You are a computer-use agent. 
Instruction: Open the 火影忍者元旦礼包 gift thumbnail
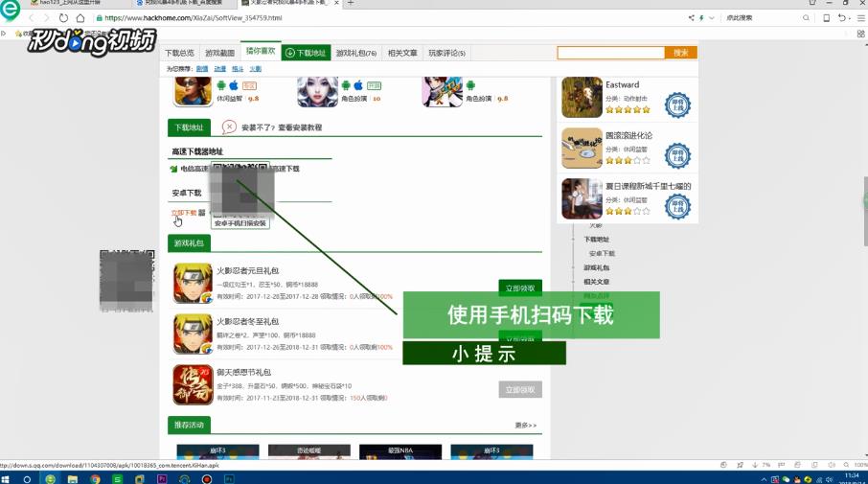[193, 283]
